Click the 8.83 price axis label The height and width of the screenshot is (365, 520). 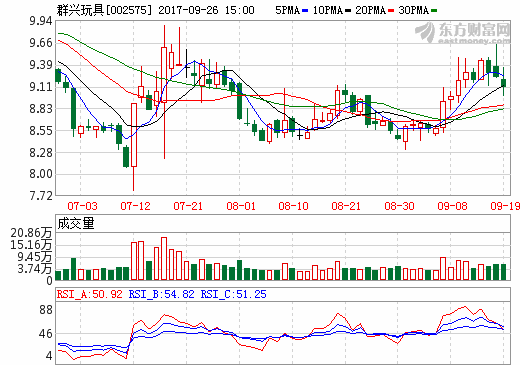coord(41,109)
